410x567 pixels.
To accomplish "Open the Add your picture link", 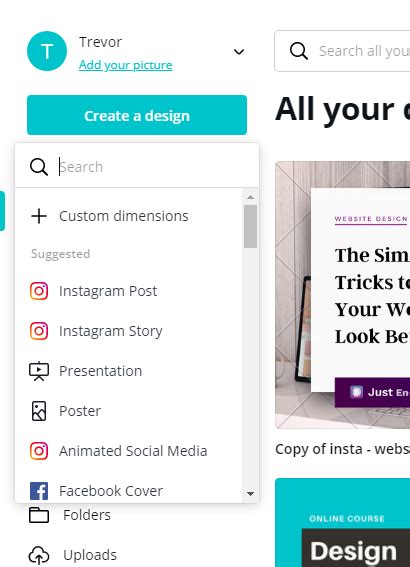I will 125,65.
